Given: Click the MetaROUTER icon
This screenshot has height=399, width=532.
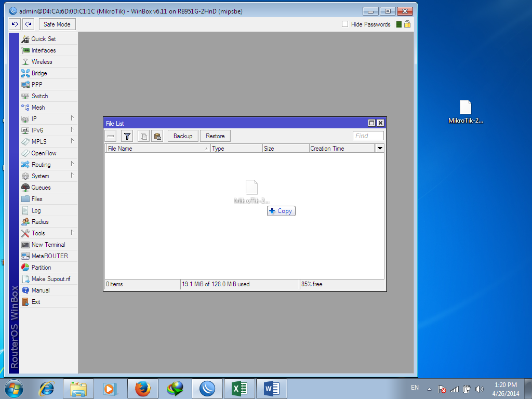Looking at the screenshot, I should (25, 256).
